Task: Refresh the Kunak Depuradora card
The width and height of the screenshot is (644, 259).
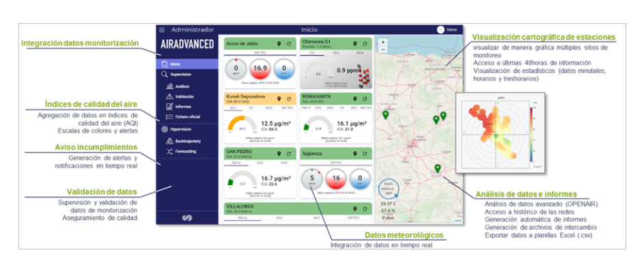Action: (289, 98)
